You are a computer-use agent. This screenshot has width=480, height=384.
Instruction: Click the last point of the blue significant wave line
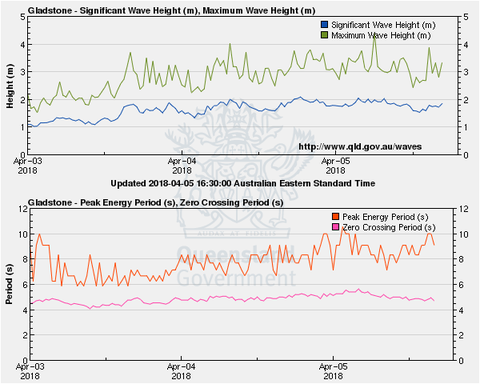click(442, 104)
